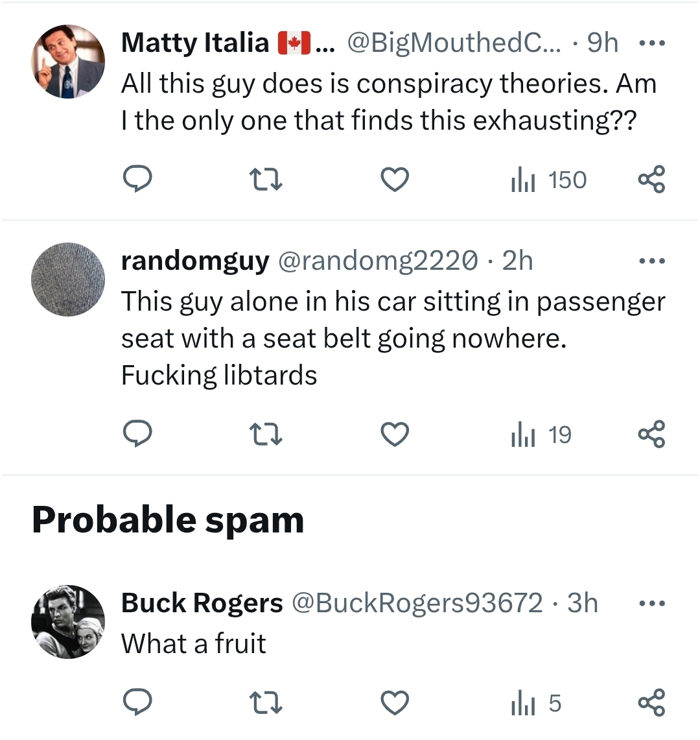Retweet randomguy's post
Image resolution: width=700 pixels, height=740 pixels.
(x=266, y=435)
